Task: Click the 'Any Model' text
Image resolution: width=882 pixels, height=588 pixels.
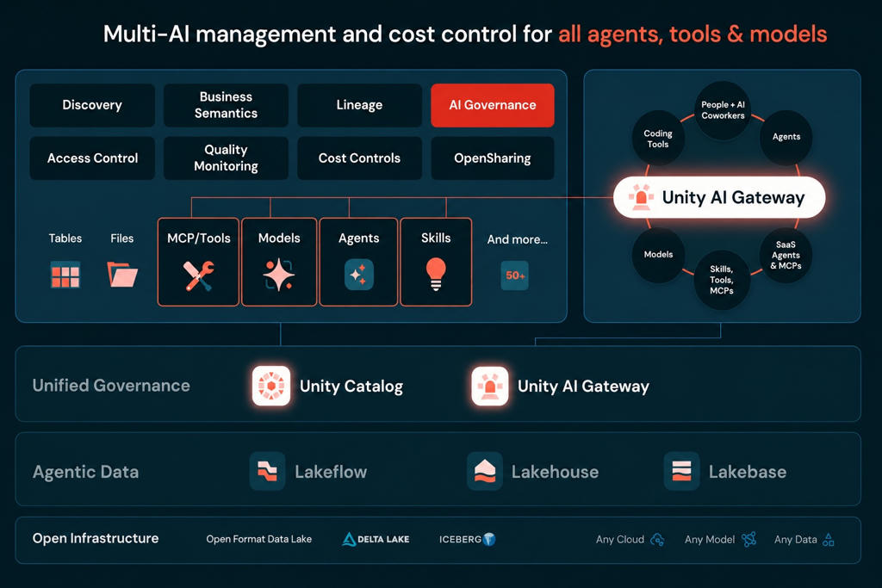Action: tap(710, 540)
